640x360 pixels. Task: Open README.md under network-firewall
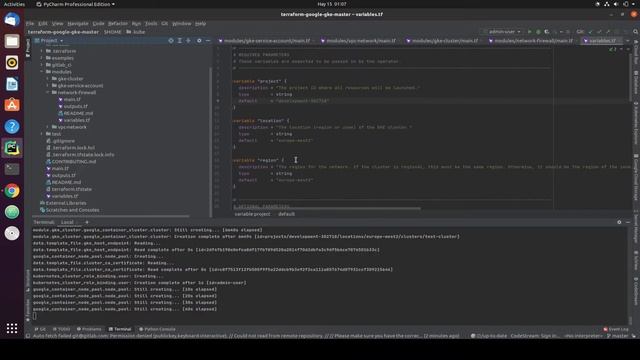tap(78, 113)
